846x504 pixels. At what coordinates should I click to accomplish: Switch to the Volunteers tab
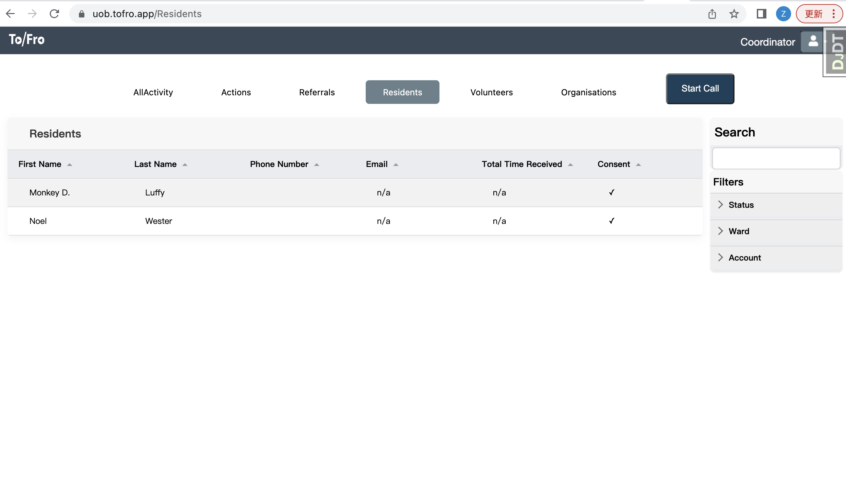pyautogui.click(x=491, y=92)
